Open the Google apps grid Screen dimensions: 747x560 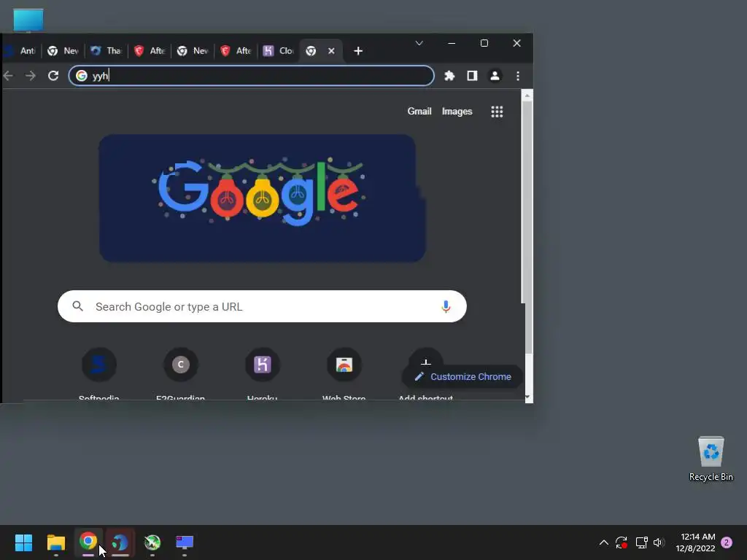pos(497,112)
